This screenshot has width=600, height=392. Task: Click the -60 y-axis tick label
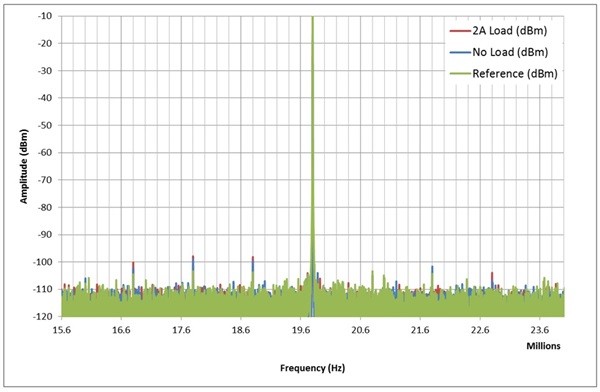[45, 153]
